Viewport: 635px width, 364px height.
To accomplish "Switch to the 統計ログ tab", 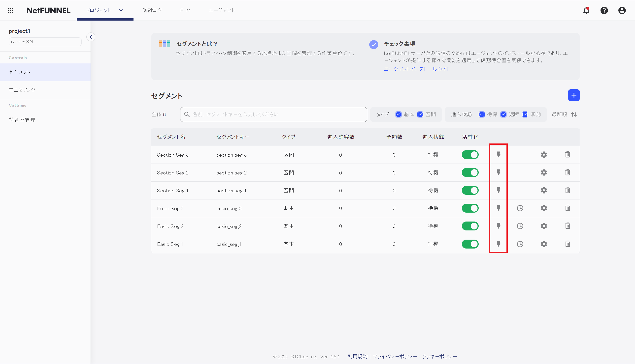I will click(x=152, y=10).
